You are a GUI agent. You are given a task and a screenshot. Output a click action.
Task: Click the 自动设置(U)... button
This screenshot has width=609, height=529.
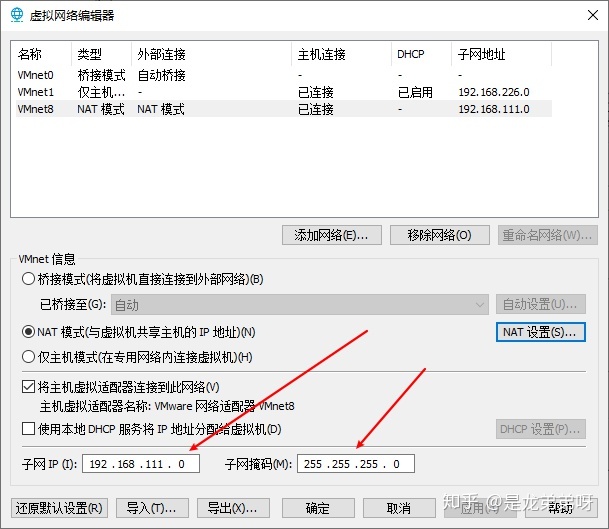click(x=541, y=304)
